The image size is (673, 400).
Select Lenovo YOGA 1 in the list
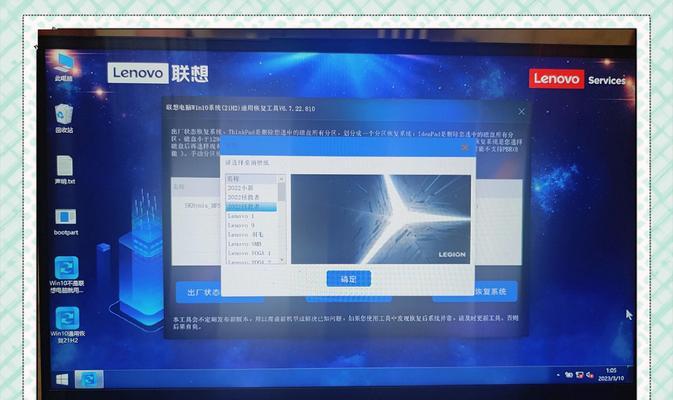[252, 253]
